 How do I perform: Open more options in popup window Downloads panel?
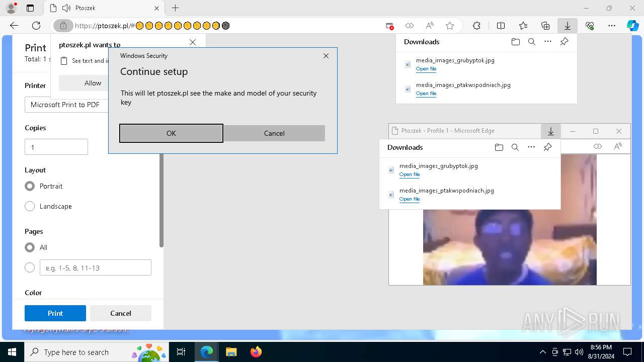point(531,147)
